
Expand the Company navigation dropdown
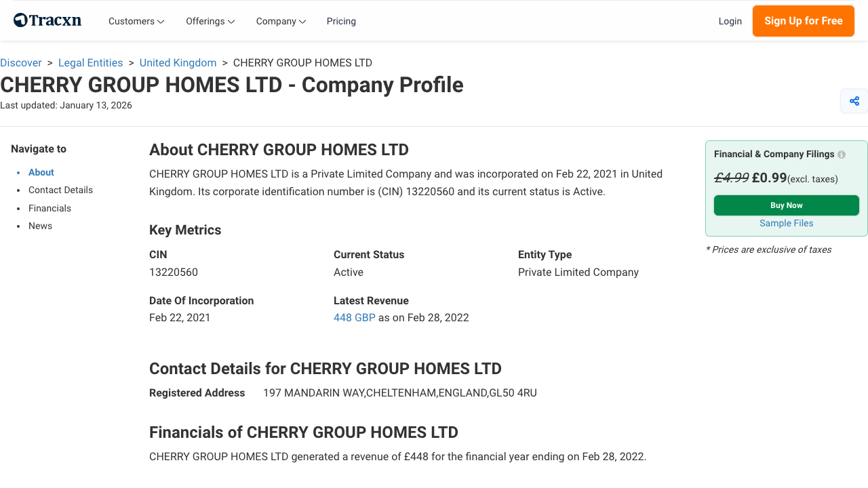click(280, 21)
